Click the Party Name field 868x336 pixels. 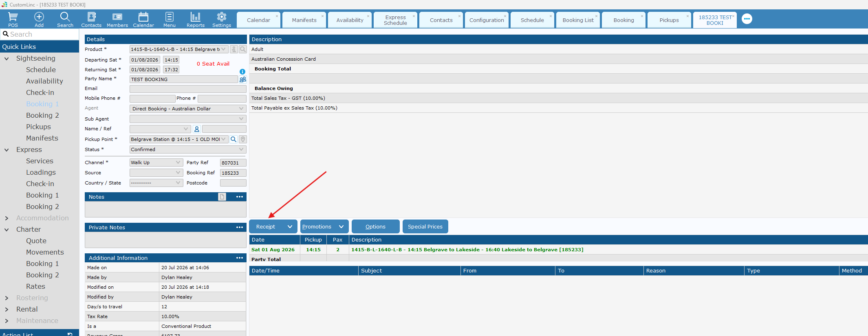[183, 79]
